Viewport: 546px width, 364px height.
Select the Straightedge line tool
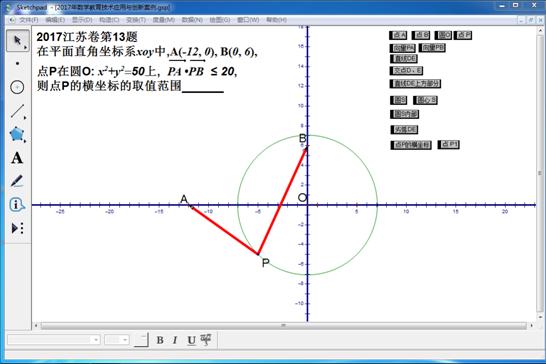[x=17, y=111]
